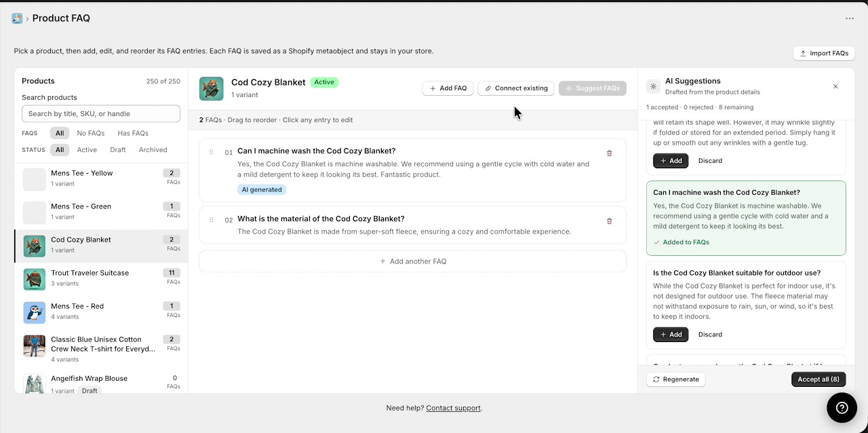Click the Regenerate button
868x433 pixels.
point(675,379)
